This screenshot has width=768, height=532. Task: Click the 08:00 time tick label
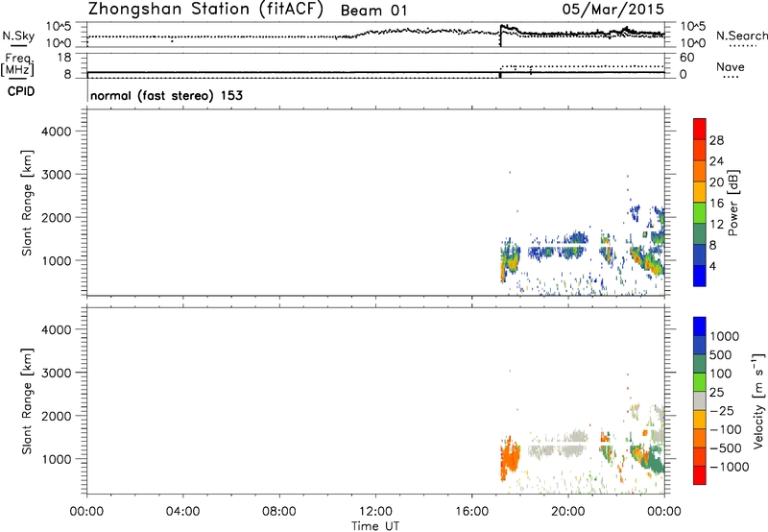pyautogui.click(x=278, y=512)
